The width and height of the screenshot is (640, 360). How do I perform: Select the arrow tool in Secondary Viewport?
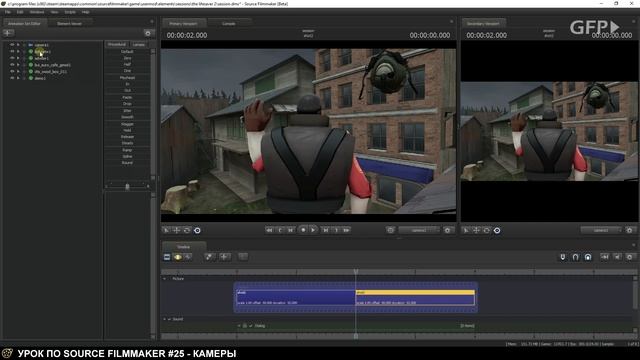point(466,230)
